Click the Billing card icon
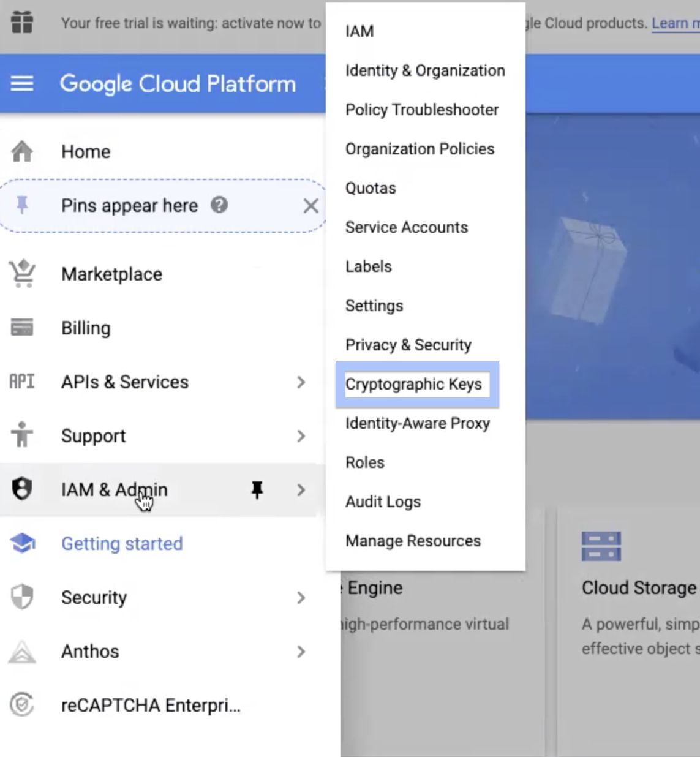This screenshot has height=757, width=700. click(22, 328)
